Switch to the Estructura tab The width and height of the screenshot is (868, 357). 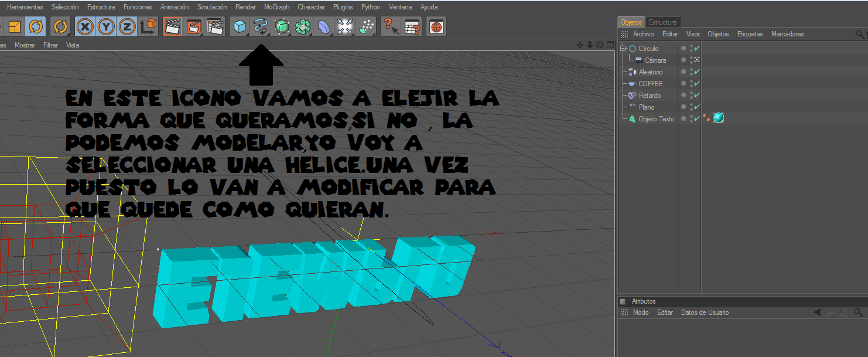662,22
